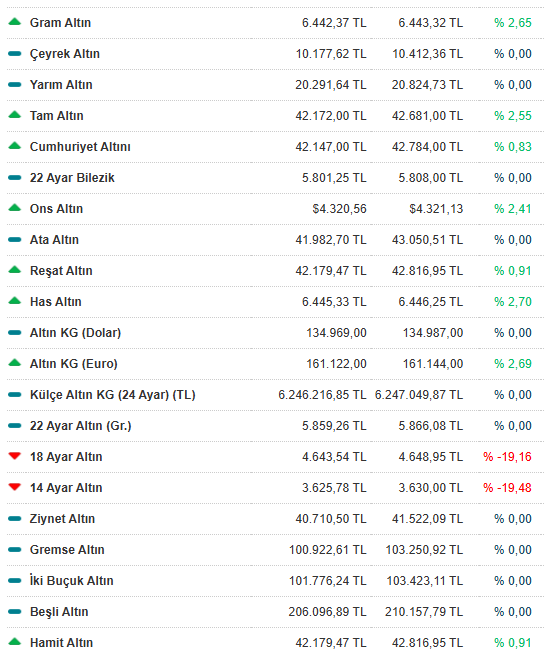Screen dimensions: 545x657
Task: Open the Altın KG (Euro) link
Action: (74, 364)
